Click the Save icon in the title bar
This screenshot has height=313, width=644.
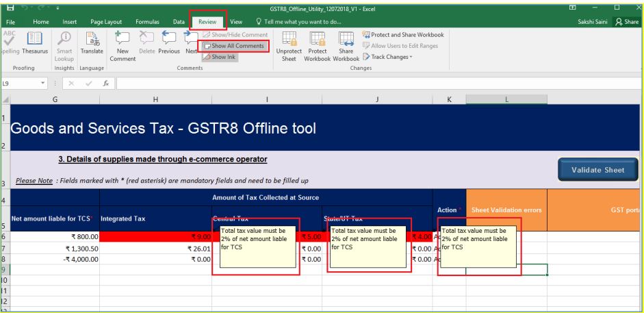point(11,8)
